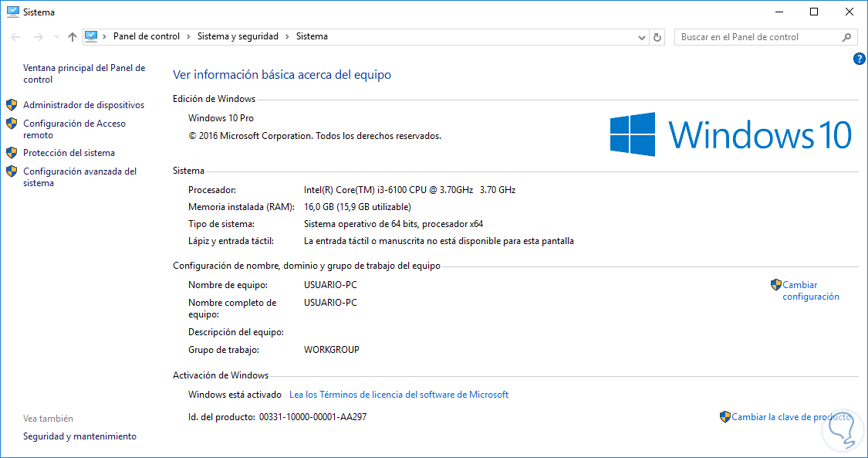This screenshot has width=868, height=458.
Task: Read the Microsoft software license terms link
Action: (399, 395)
